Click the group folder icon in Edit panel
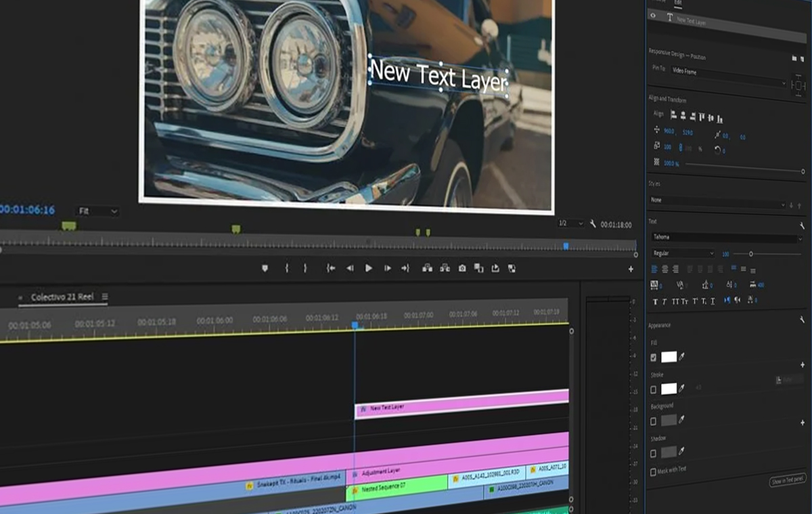The image size is (812, 514). [794, 59]
